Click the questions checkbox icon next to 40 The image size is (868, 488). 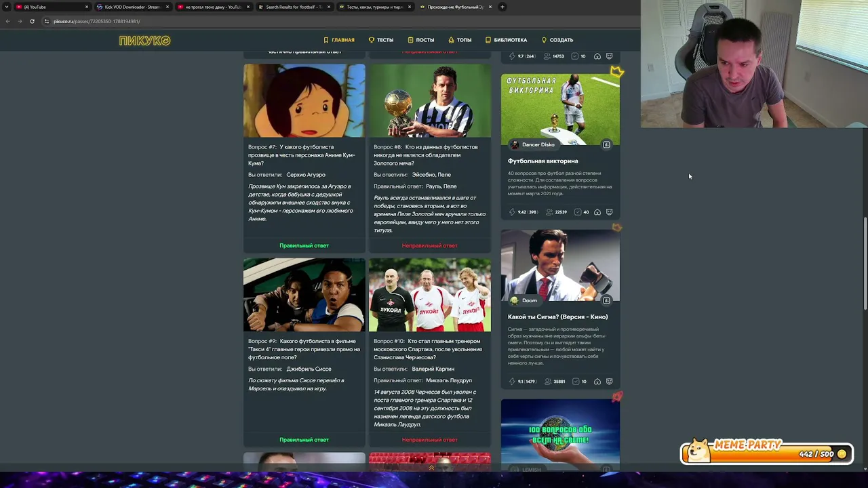point(577,212)
